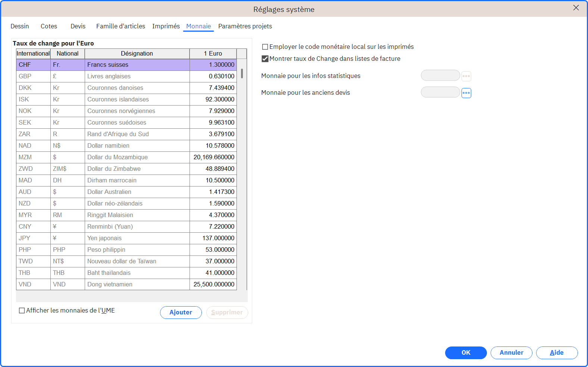The width and height of the screenshot is (588, 367).
Task: Sort by the International column header
Action: (33, 54)
